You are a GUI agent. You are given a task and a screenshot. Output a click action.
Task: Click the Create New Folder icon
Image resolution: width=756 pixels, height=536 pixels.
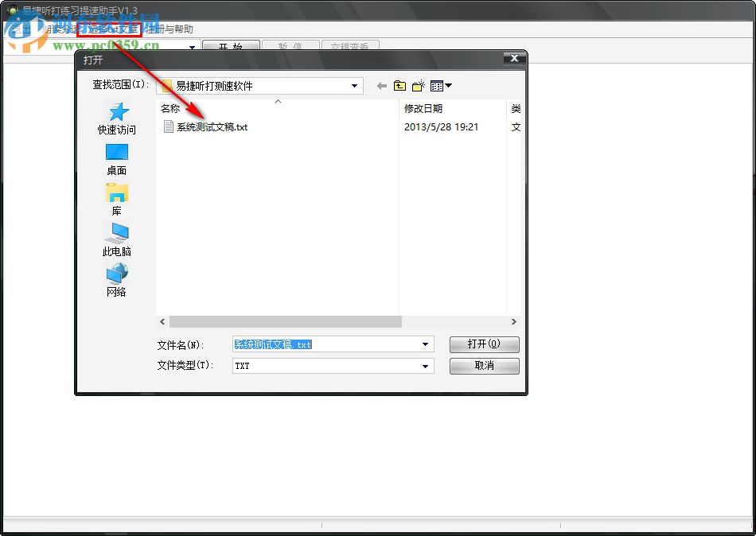coord(416,85)
